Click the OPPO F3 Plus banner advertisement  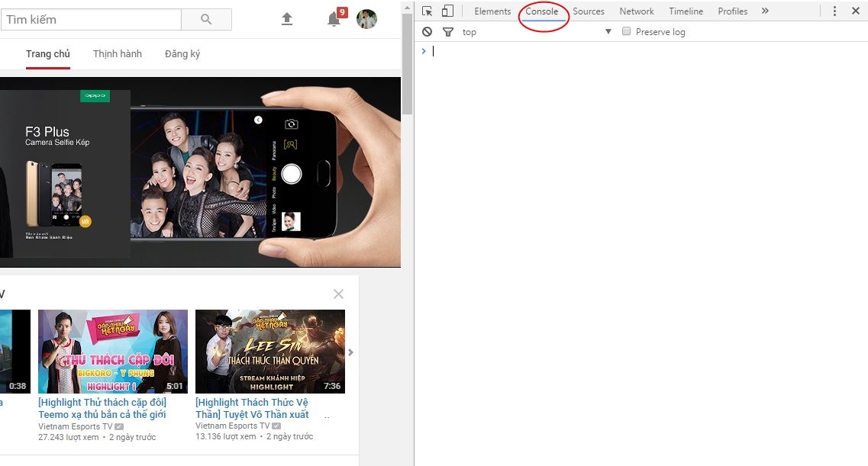pyautogui.click(x=200, y=172)
